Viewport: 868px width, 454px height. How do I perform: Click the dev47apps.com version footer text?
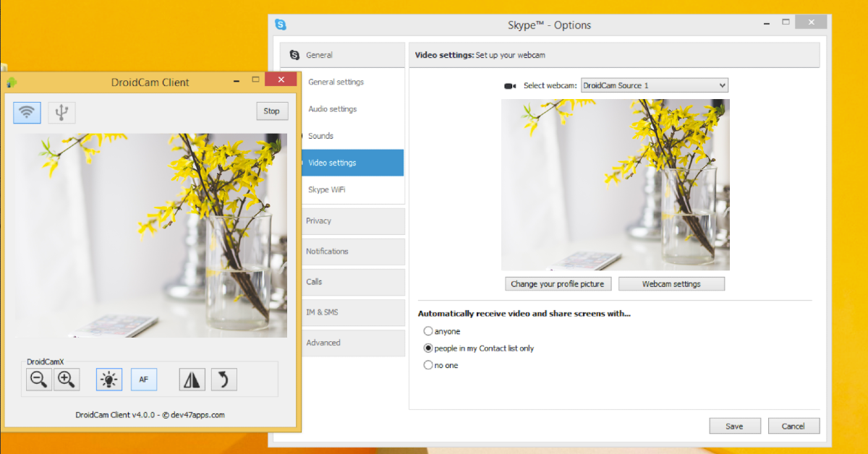[x=150, y=415]
